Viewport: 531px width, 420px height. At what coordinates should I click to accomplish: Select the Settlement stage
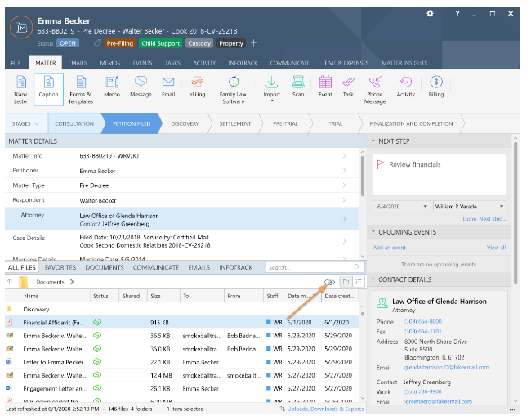[x=235, y=123]
